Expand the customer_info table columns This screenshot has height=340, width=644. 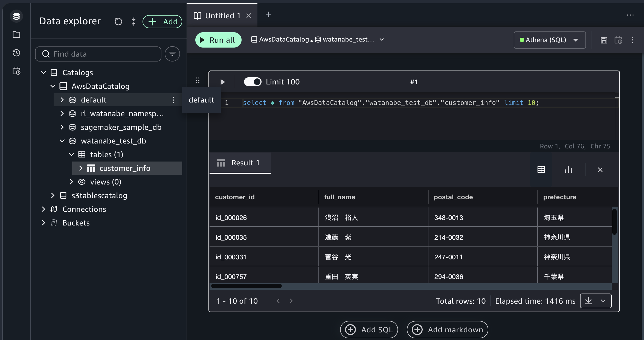pyautogui.click(x=80, y=168)
